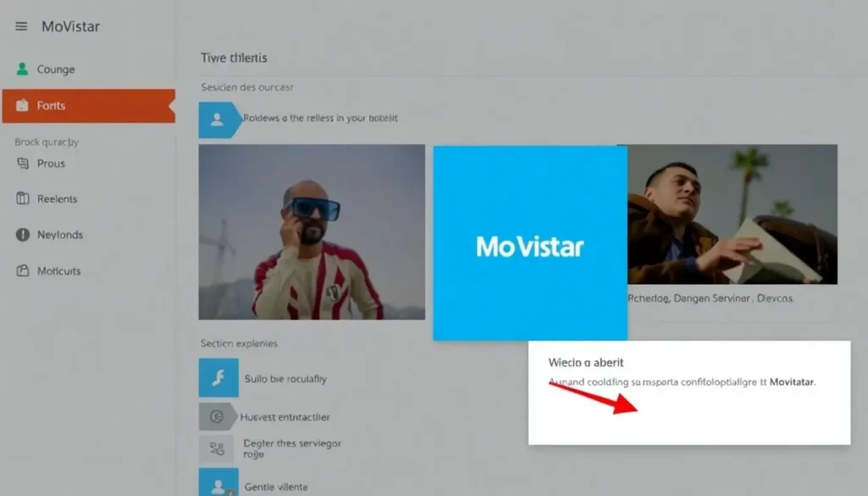Click the Roldews a the reliess text
868x496 pixels.
(320, 118)
